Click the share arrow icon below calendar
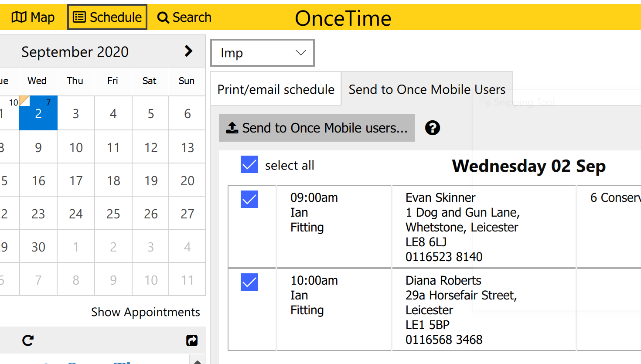 point(192,340)
